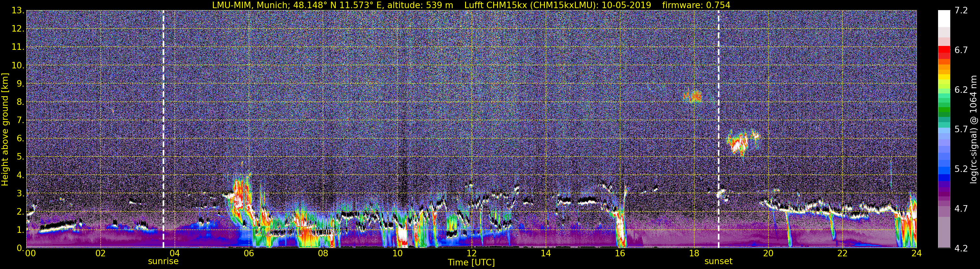Click the height axis tick '5.'
This screenshot has height=269, width=980.
(x=20, y=157)
